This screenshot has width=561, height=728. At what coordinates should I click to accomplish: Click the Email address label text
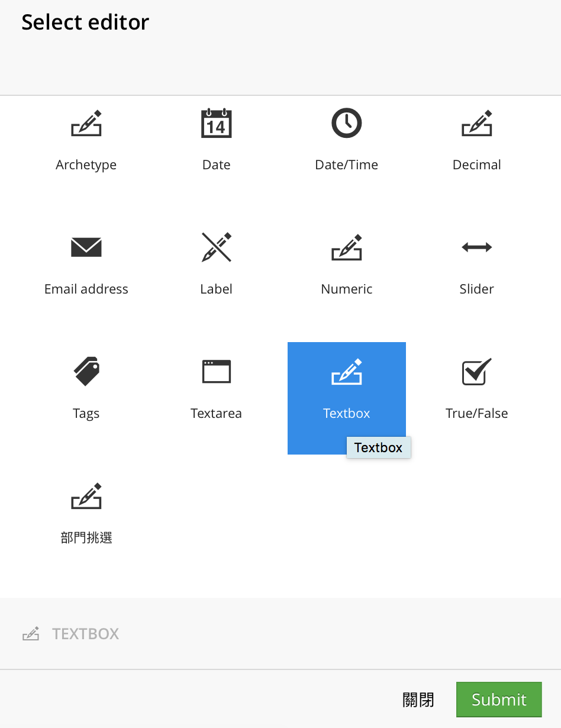click(x=86, y=289)
